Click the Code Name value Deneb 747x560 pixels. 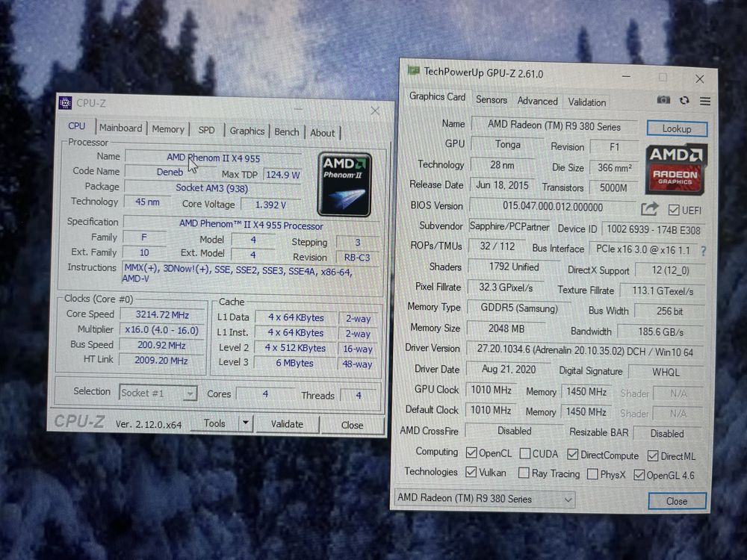click(x=170, y=172)
